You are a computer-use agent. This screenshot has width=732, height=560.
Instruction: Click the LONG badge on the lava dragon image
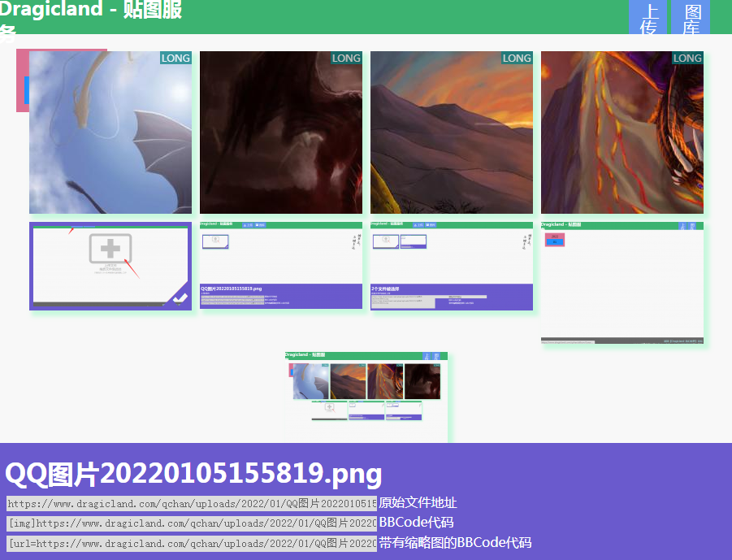(687, 58)
